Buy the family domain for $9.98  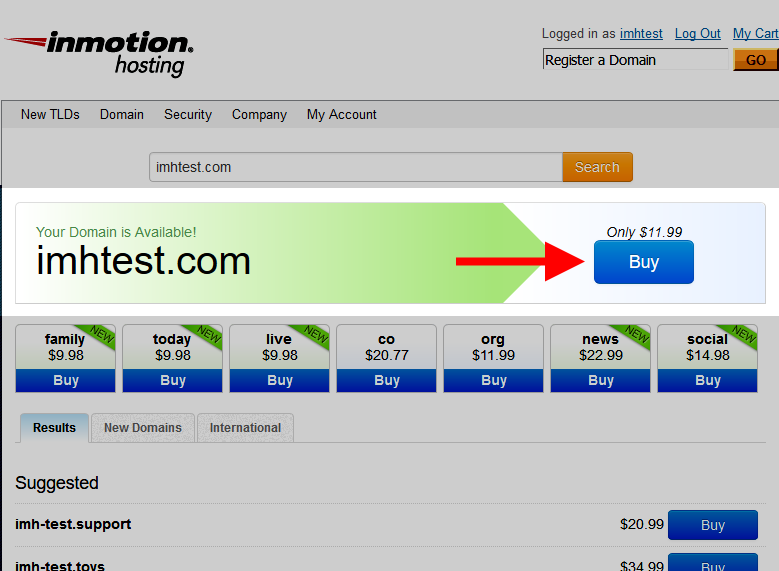click(x=66, y=380)
